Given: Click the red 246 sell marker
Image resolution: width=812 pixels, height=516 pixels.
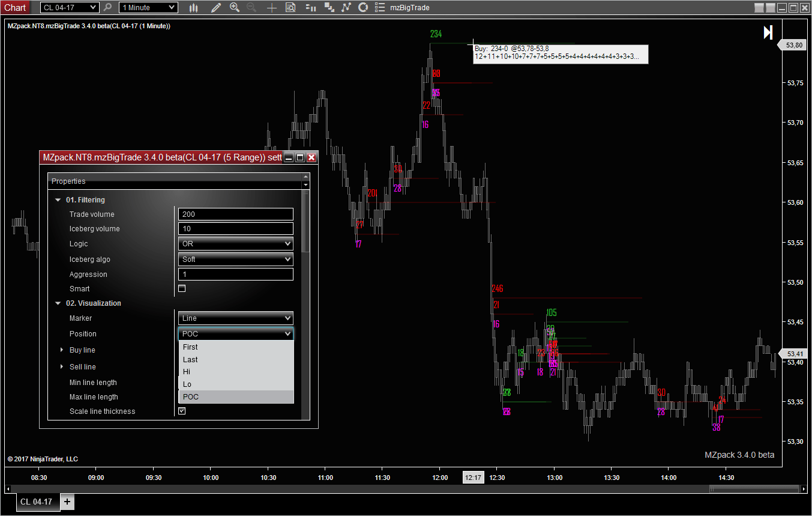Looking at the screenshot, I should point(497,289).
